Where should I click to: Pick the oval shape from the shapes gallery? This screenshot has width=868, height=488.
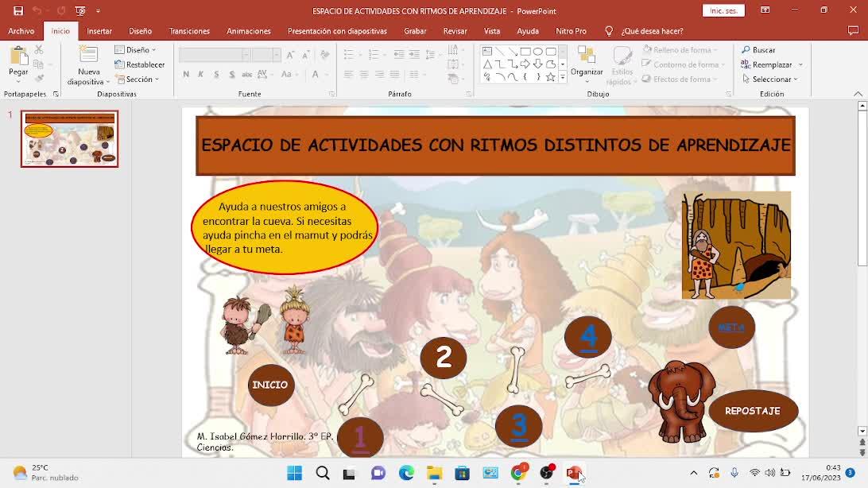[x=538, y=51]
